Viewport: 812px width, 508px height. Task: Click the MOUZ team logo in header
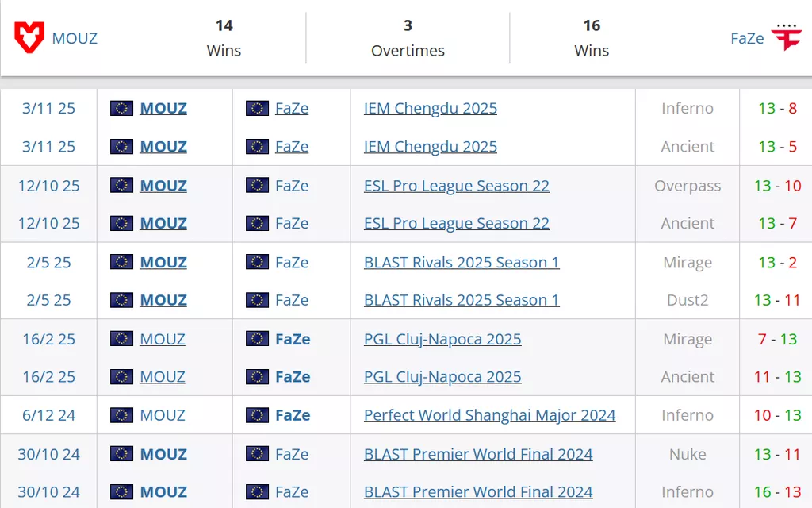pos(29,37)
